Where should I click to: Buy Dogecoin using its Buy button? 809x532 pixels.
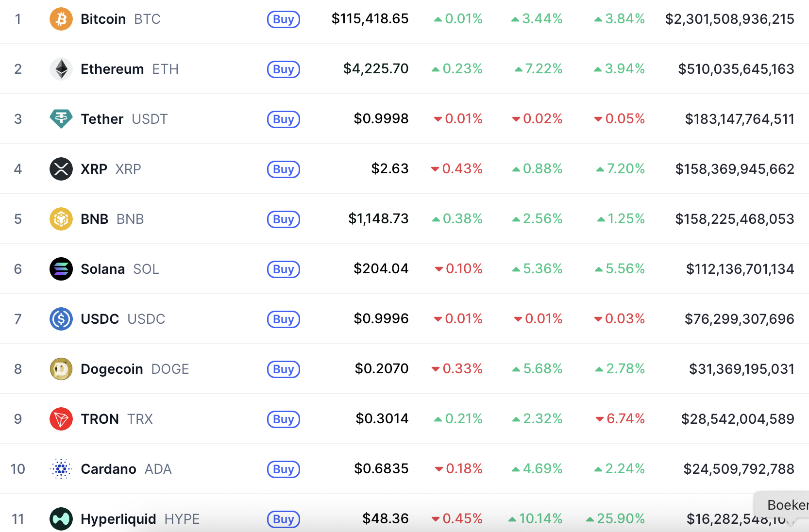click(284, 369)
